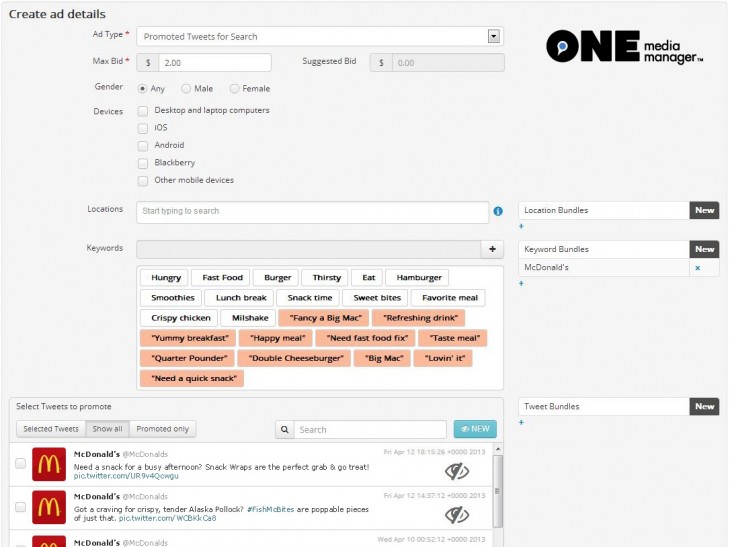Open the #FishMcBites hashtag link
730x547 pixels.
point(270,509)
